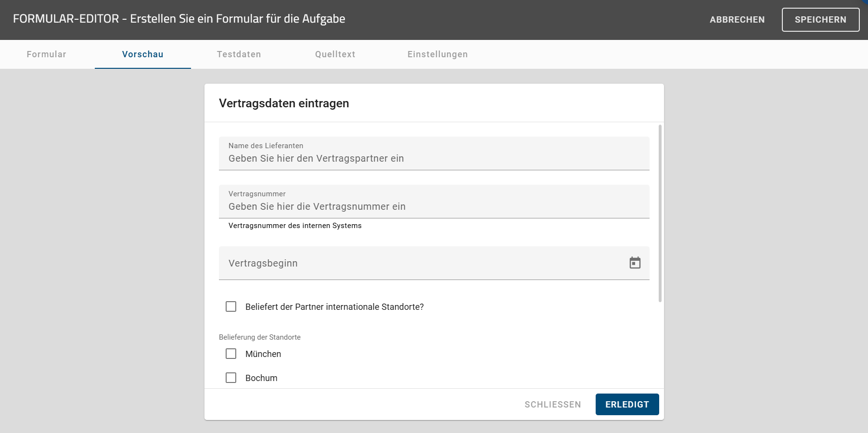Image resolution: width=868 pixels, height=433 pixels.
Task: Click the 'Belieferung der Standorte' group label
Action: click(x=260, y=337)
